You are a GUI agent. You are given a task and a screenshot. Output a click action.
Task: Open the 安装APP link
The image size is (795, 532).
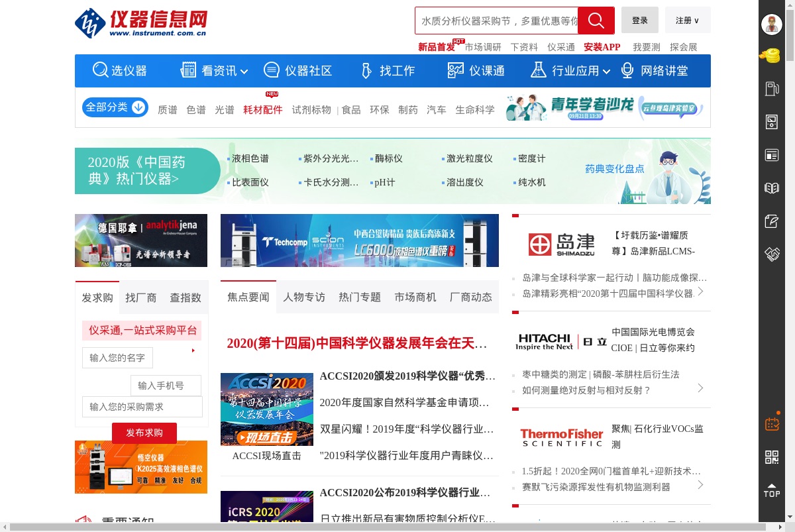602,47
